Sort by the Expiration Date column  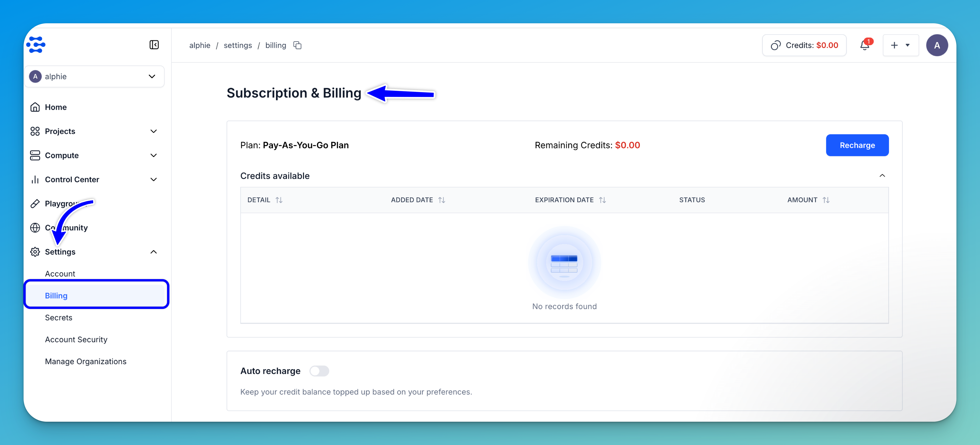click(602, 200)
